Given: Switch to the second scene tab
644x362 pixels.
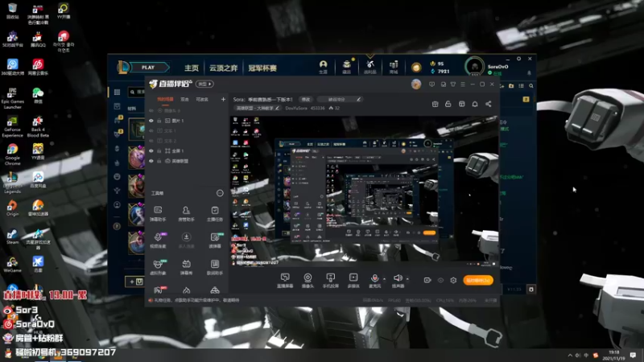Looking at the screenshot, I should click(x=185, y=99).
